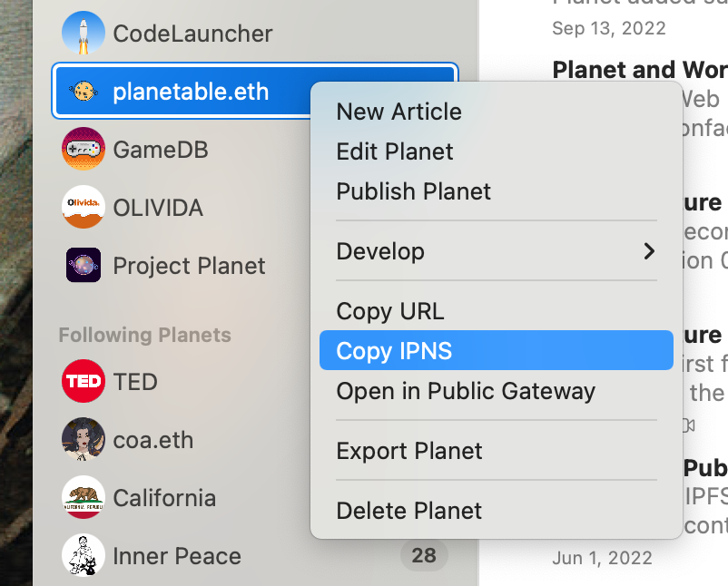Open the Planet and Wor… article

point(640,70)
